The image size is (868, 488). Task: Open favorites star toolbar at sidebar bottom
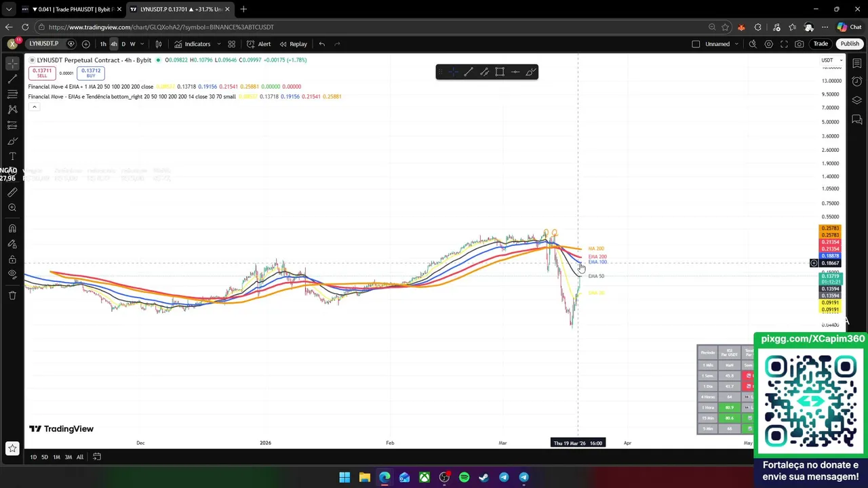[x=12, y=448]
